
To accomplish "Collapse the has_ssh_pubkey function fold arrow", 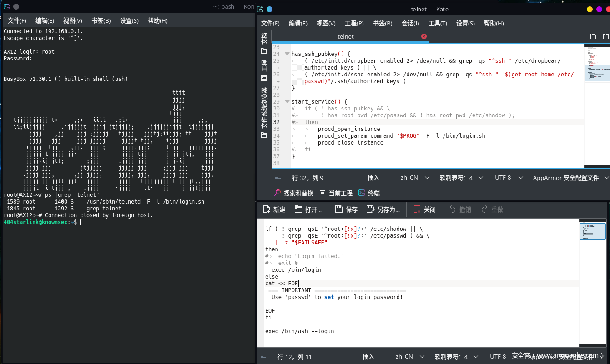I will click(x=287, y=54).
